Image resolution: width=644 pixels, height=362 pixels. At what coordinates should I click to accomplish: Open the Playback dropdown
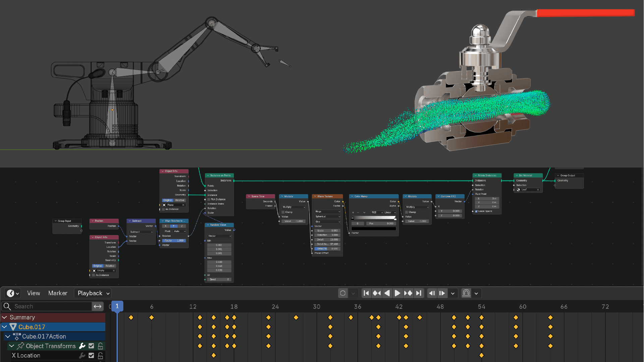pyautogui.click(x=93, y=293)
